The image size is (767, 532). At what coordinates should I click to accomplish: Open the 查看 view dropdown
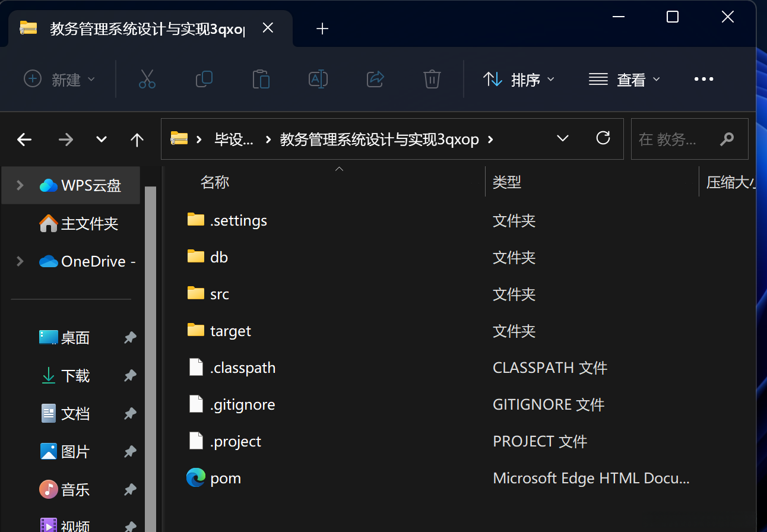point(625,79)
